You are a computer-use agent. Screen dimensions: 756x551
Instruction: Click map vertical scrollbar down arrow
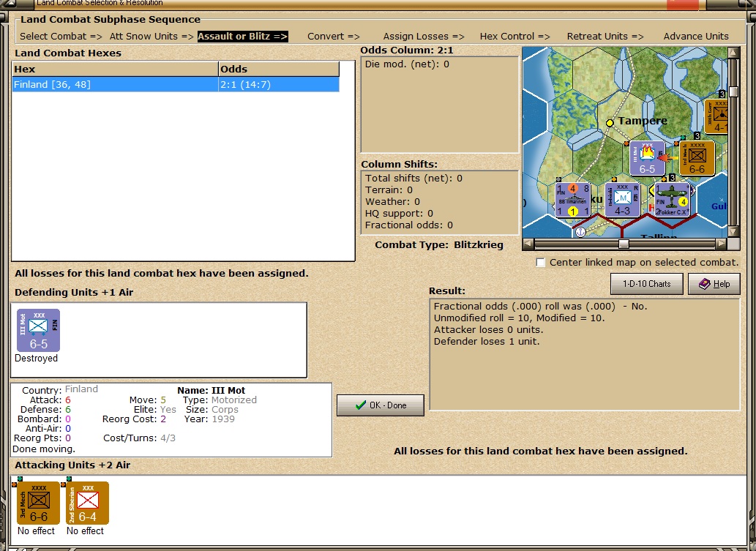[x=733, y=231]
